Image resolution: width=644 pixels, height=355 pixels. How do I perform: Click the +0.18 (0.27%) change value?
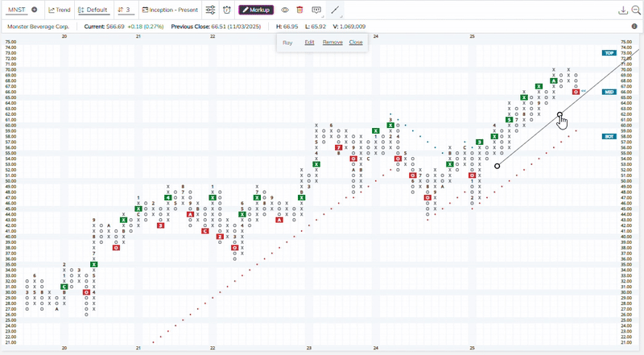[x=146, y=27]
